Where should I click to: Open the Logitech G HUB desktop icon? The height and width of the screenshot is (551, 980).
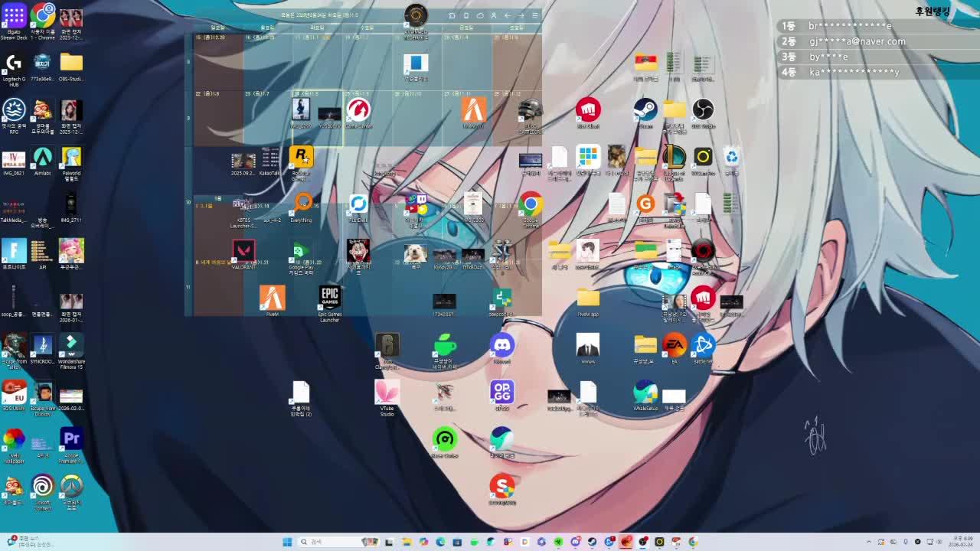[14, 70]
